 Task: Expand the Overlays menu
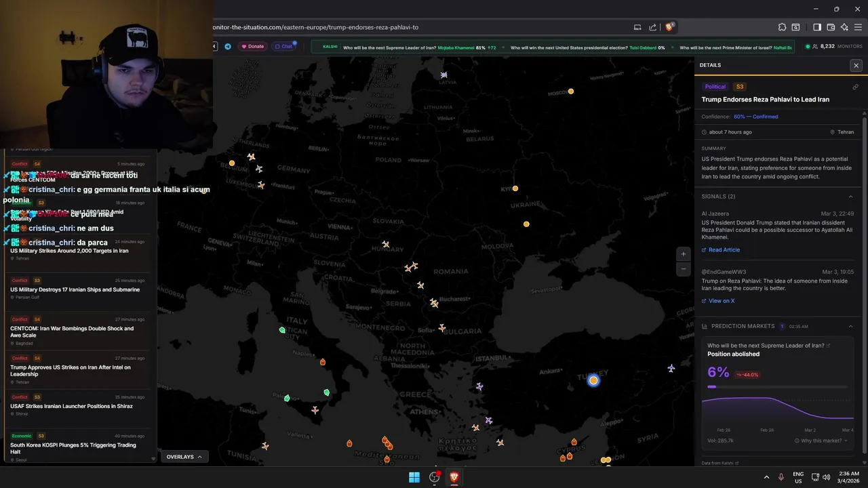(x=184, y=457)
